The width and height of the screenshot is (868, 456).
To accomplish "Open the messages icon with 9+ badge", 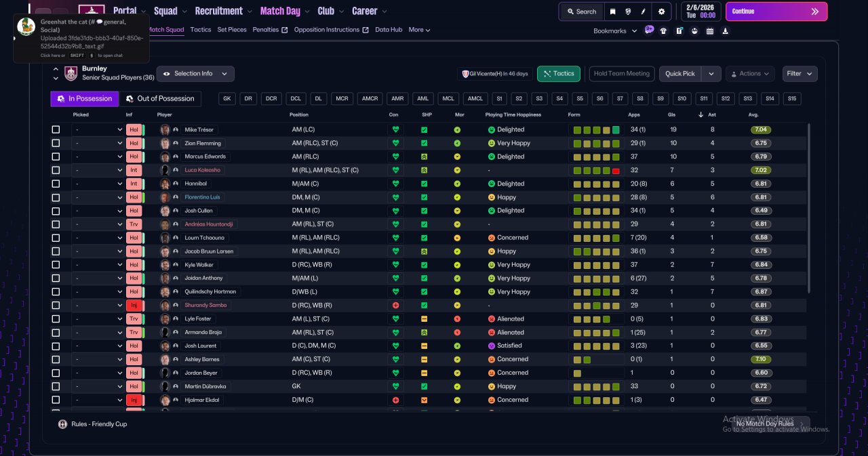I will [x=649, y=30].
